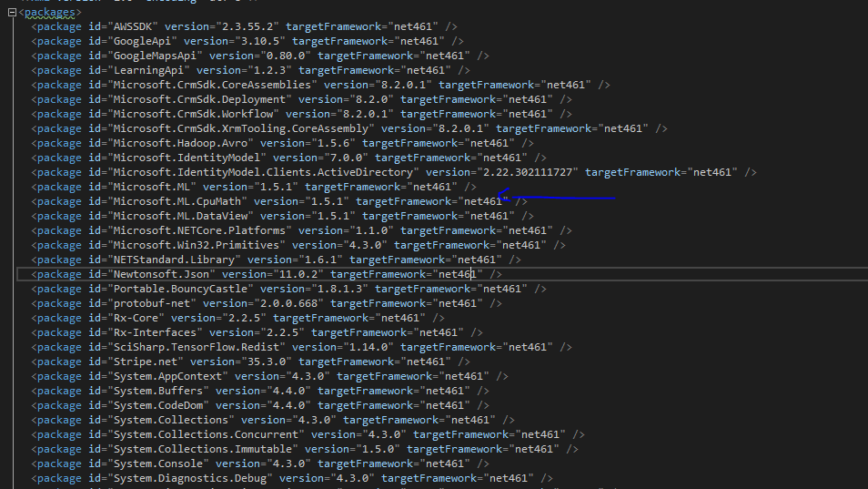
Task: Click System.Console package id
Action: pos(157,464)
